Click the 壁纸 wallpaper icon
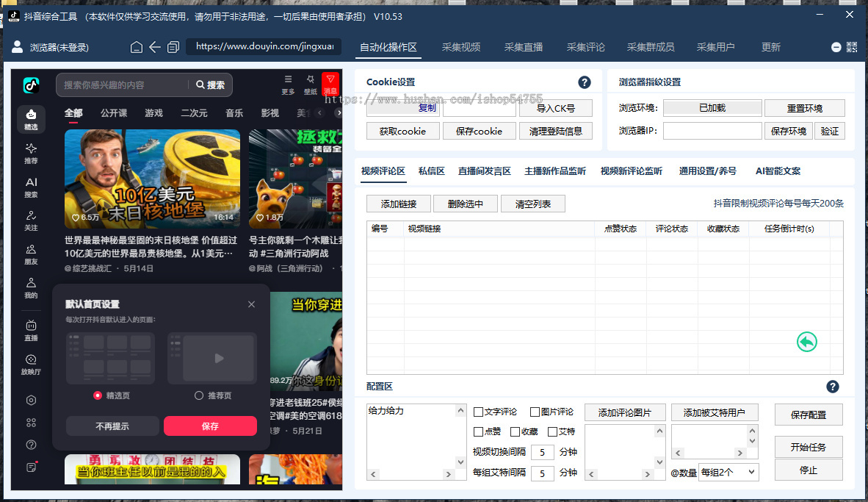This screenshot has height=502, width=868. pos(310,85)
